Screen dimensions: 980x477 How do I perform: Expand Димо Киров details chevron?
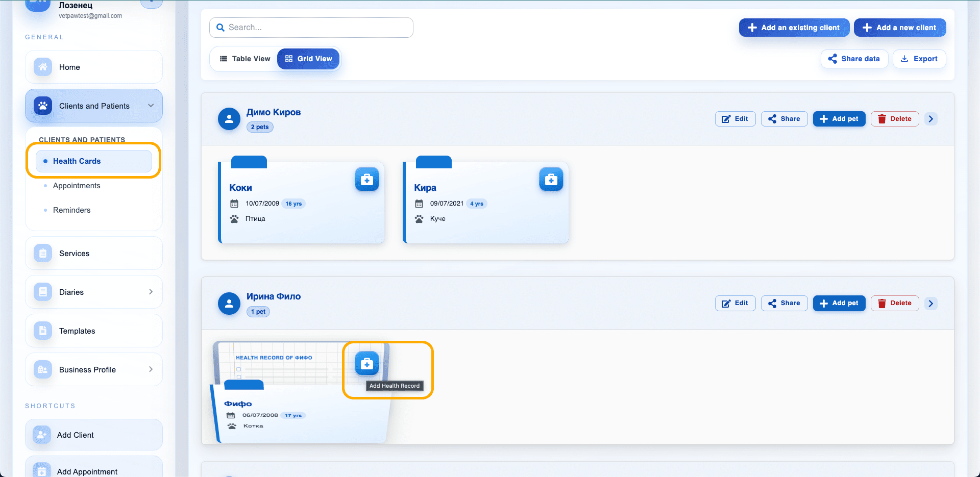[x=931, y=119]
